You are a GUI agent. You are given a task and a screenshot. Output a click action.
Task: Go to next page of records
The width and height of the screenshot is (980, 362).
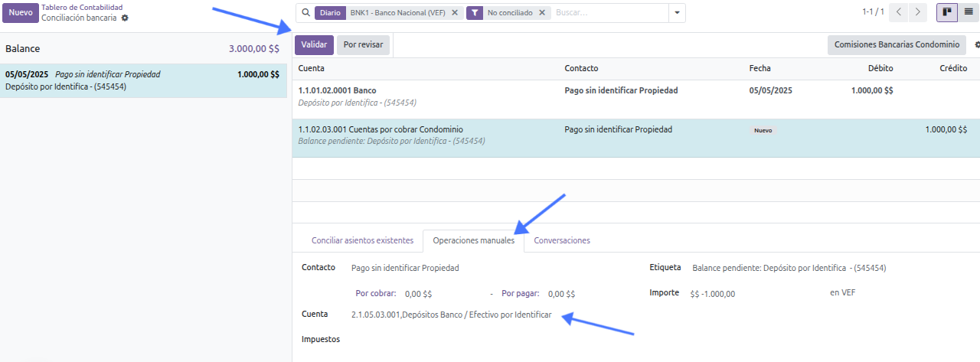(x=919, y=12)
